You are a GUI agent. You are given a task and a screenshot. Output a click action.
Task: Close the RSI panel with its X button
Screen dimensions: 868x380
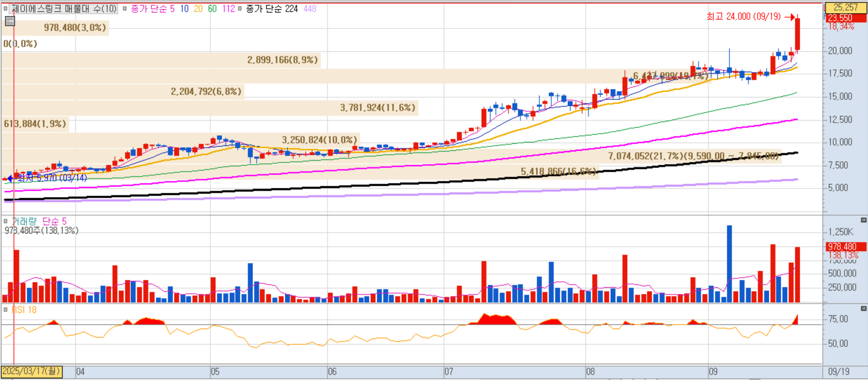863,308
